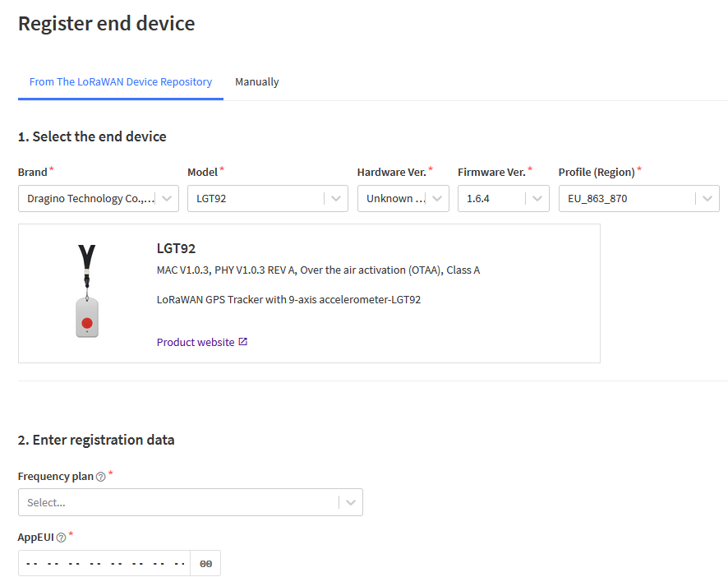Click the LGT92 device title in card
This screenshot has width=728, height=577.
coord(176,248)
